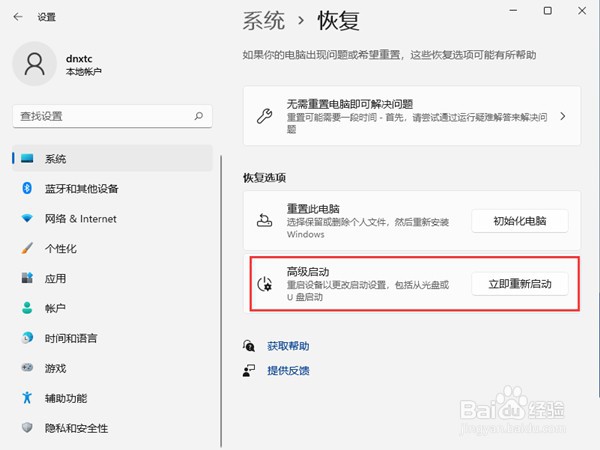Image resolution: width=600 pixels, height=450 pixels.
Task: Click the 恢复选项 section heading
Action: coord(264,178)
